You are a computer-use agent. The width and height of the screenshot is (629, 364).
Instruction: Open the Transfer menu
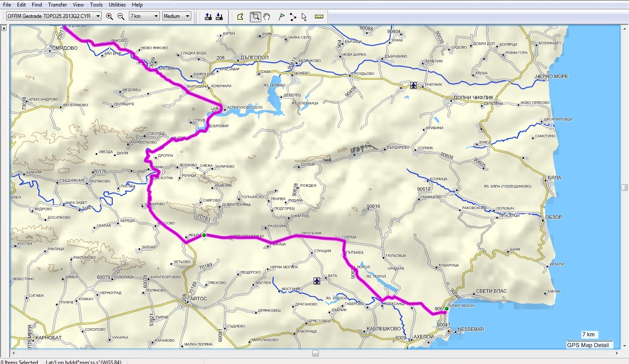pos(57,5)
